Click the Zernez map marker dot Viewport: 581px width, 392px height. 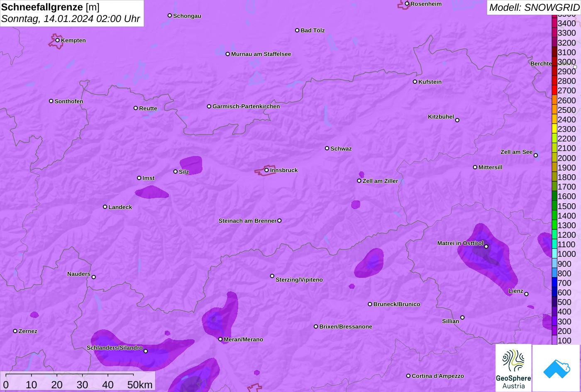[15, 331]
